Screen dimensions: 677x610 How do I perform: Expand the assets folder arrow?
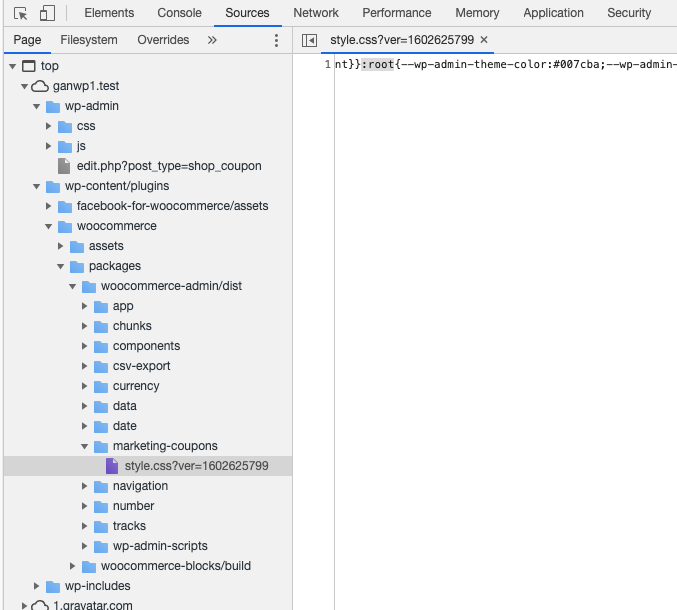point(60,246)
